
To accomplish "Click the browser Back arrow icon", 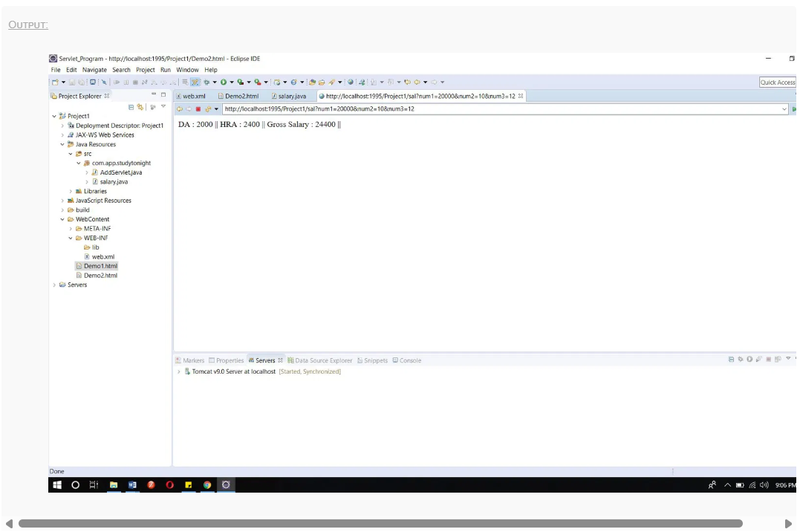I will (179, 109).
